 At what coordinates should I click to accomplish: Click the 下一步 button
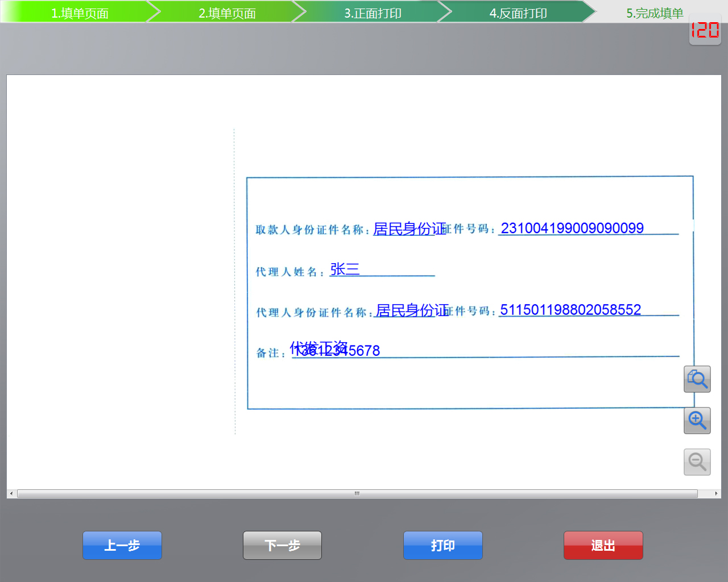click(282, 545)
